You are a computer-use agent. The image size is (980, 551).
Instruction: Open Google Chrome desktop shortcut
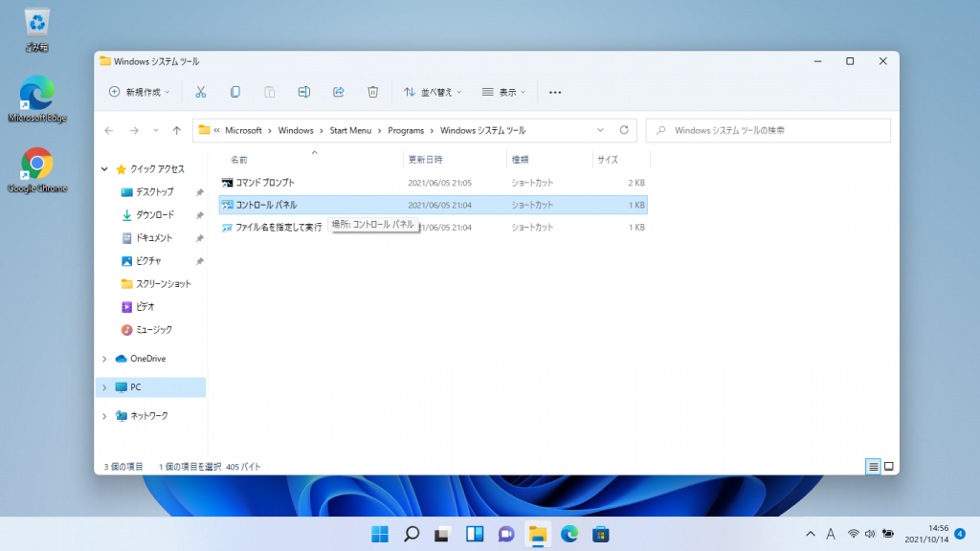point(37,170)
